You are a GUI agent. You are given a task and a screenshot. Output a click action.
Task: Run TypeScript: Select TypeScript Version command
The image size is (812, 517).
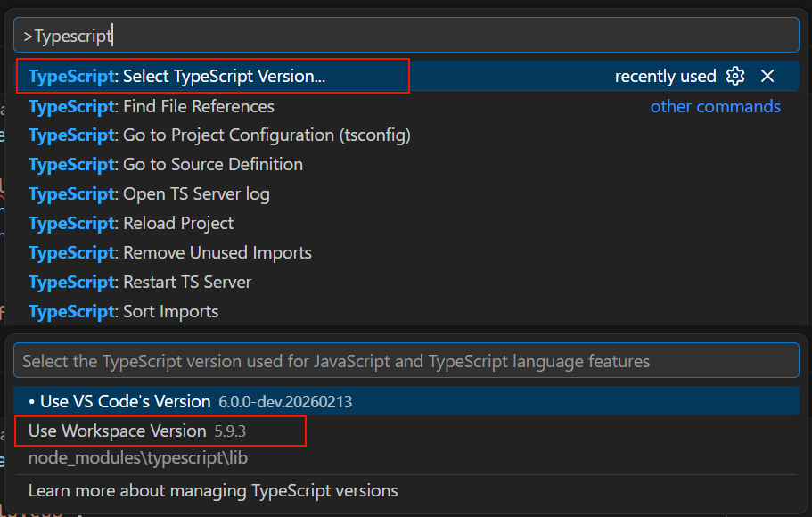pyautogui.click(x=212, y=77)
